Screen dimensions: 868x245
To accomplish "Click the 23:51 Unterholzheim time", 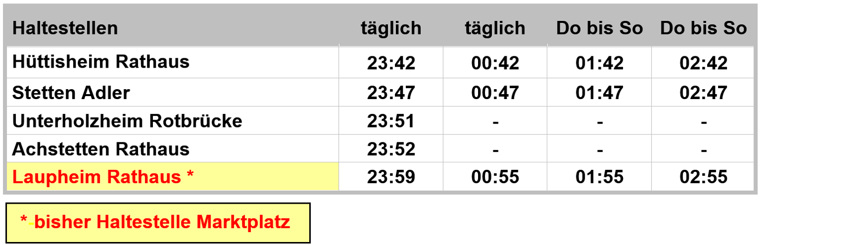I will pyautogui.click(x=391, y=121).
